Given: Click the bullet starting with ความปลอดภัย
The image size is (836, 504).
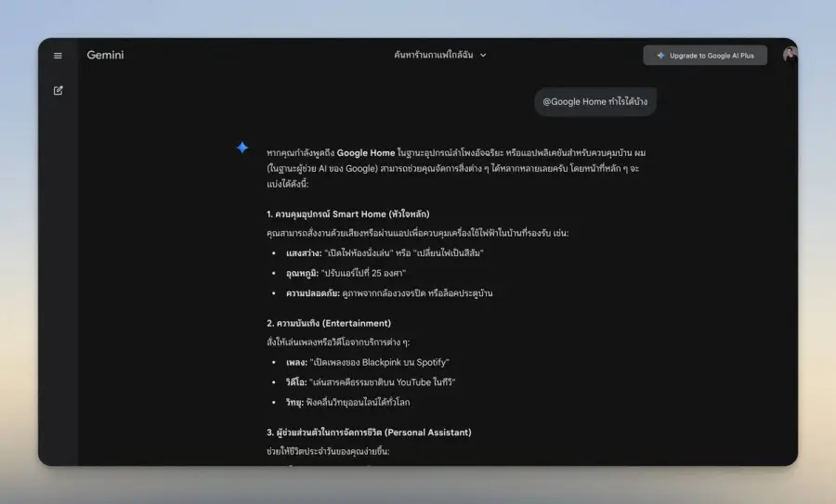Looking at the screenshot, I should point(389,293).
